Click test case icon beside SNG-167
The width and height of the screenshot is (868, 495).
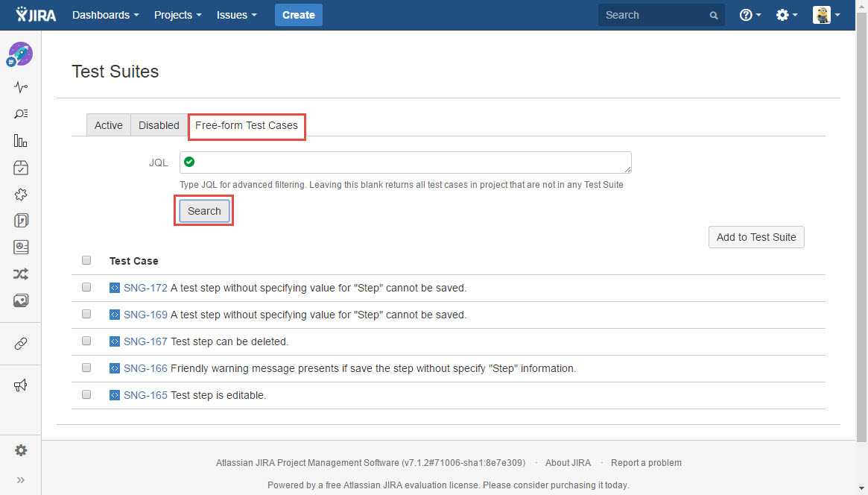tap(115, 341)
